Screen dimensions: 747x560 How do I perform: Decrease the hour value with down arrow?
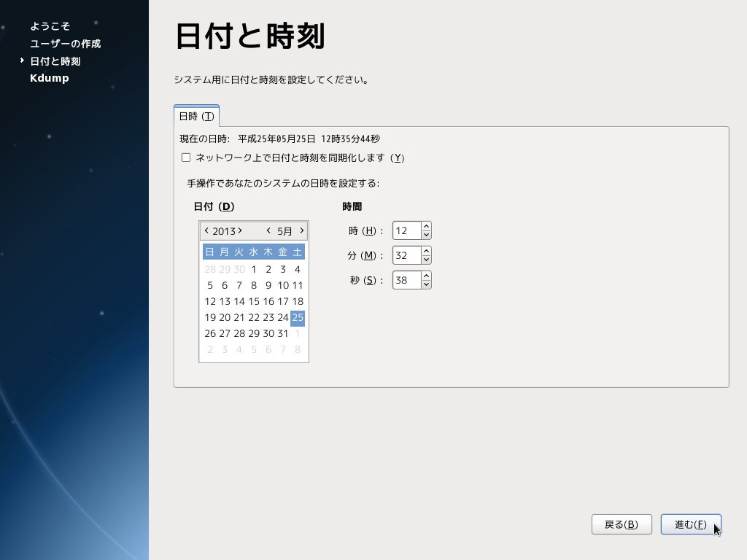click(x=426, y=235)
